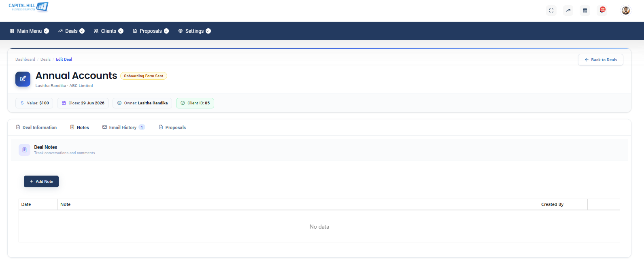Toggle fullscreen mode icon

click(551, 11)
